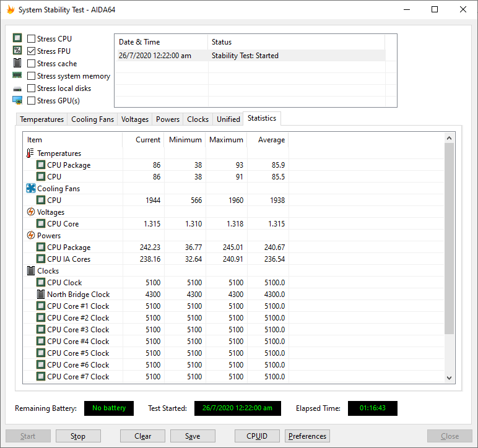Enable the Stress cache checkbox
The width and height of the screenshot is (478, 448).
point(31,63)
